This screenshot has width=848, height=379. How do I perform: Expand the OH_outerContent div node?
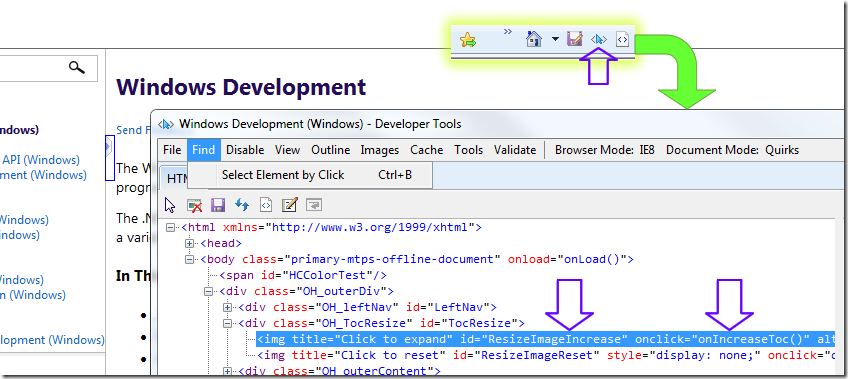[x=228, y=371]
